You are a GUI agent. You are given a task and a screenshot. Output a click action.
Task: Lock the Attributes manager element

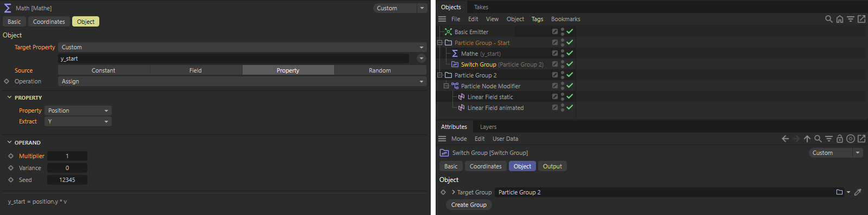[840, 139]
